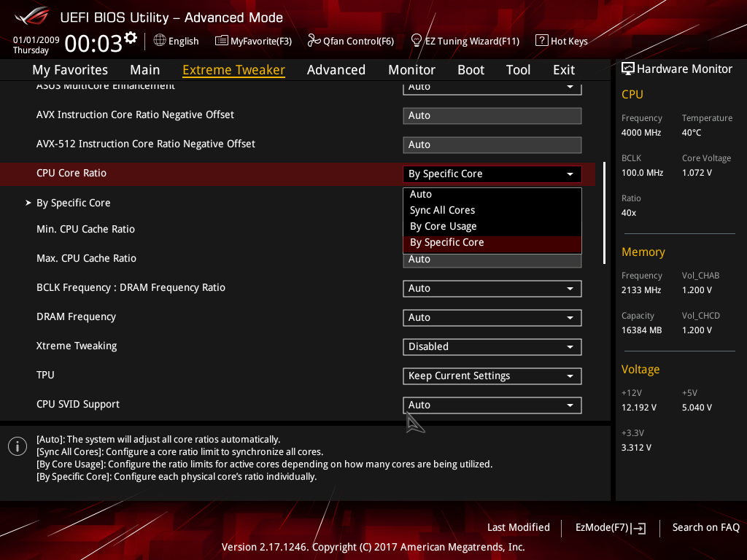Click the Hot Keys question mark icon
The image size is (747, 560).
(x=542, y=41)
